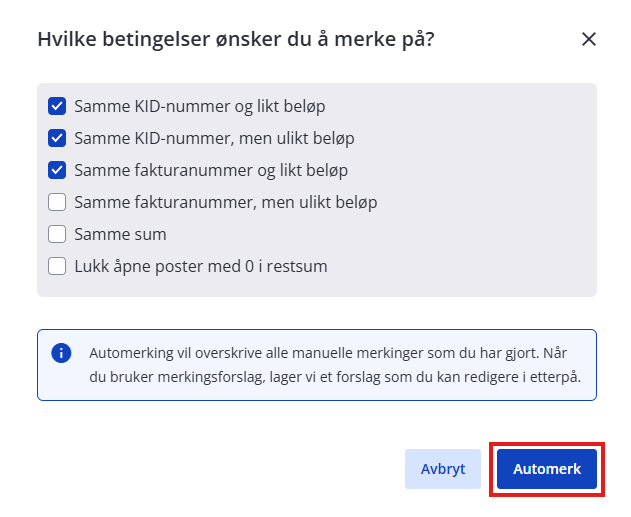Click the 'Samme fakturanummer og likt beløp' label text
The width and height of the screenshot is (631, 517).
coord(211,171)
